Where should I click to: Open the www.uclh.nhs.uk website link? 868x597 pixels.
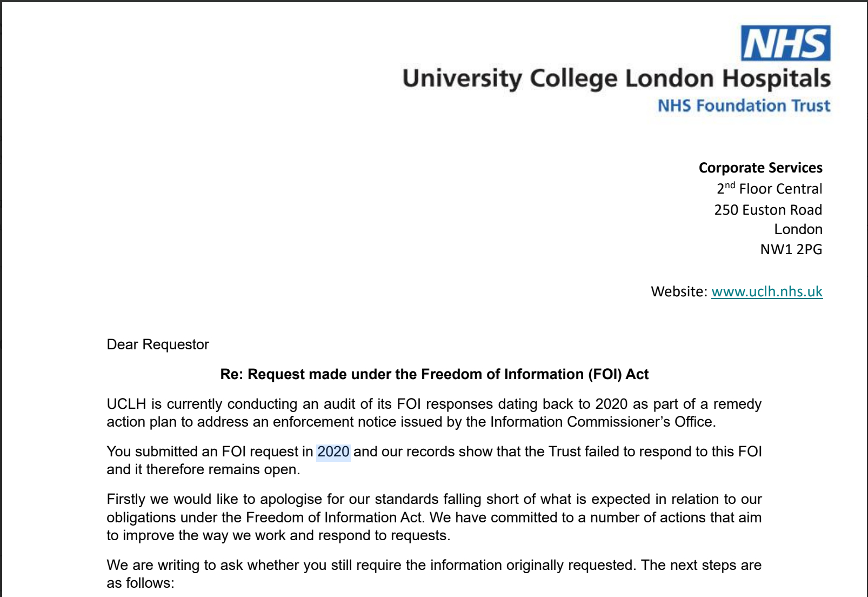pyautogui.click(x=766, y=291)
